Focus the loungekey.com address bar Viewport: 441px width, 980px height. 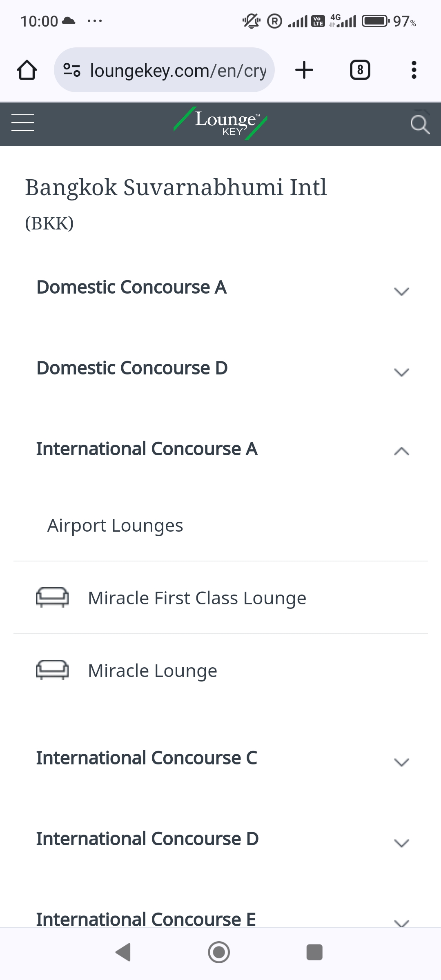178,70
